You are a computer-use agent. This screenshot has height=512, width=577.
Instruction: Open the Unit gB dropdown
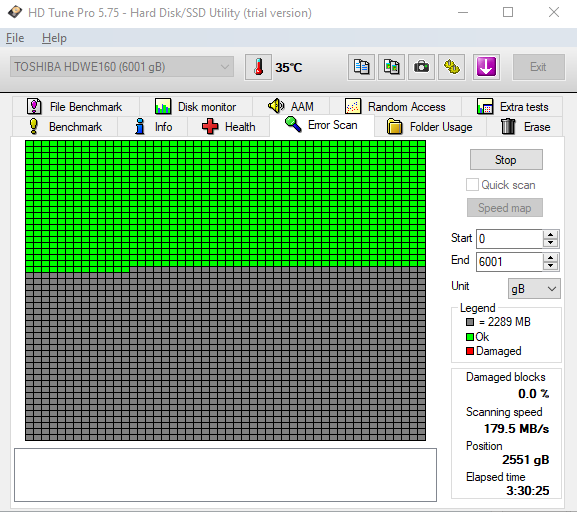pyautogui.click(x=534, y=289)
